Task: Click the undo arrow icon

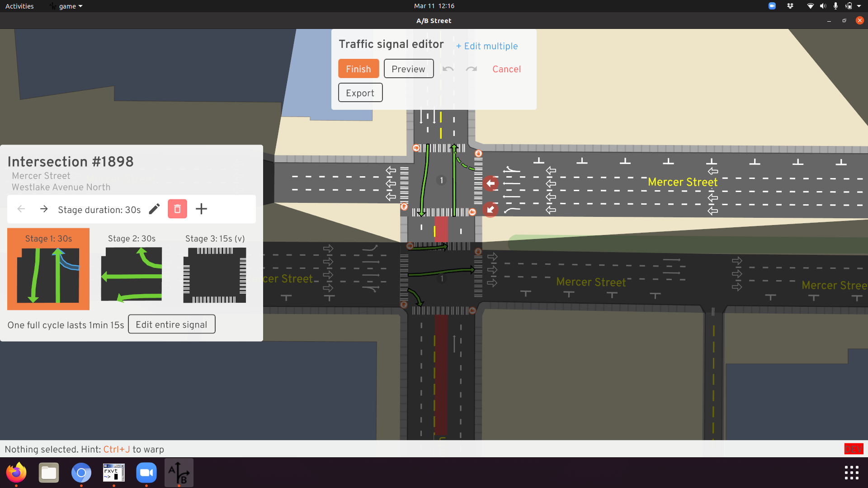Action: point(448,69)
